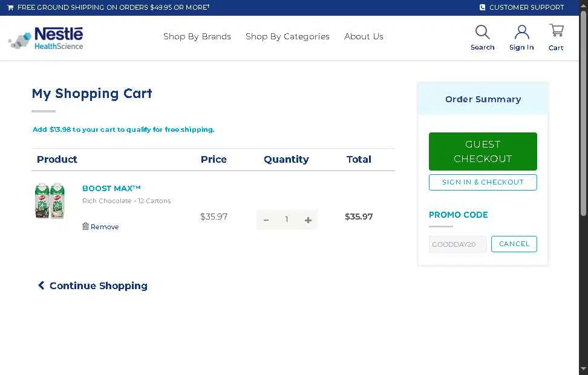
Task: Decrease quantity with the minus button
Action: pos(266,220)
